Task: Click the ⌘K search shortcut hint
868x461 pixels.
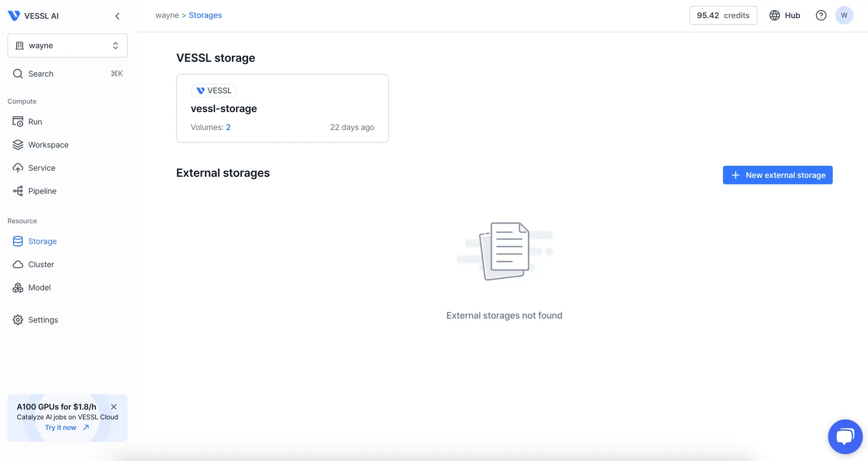Action: tap(117, 74)
